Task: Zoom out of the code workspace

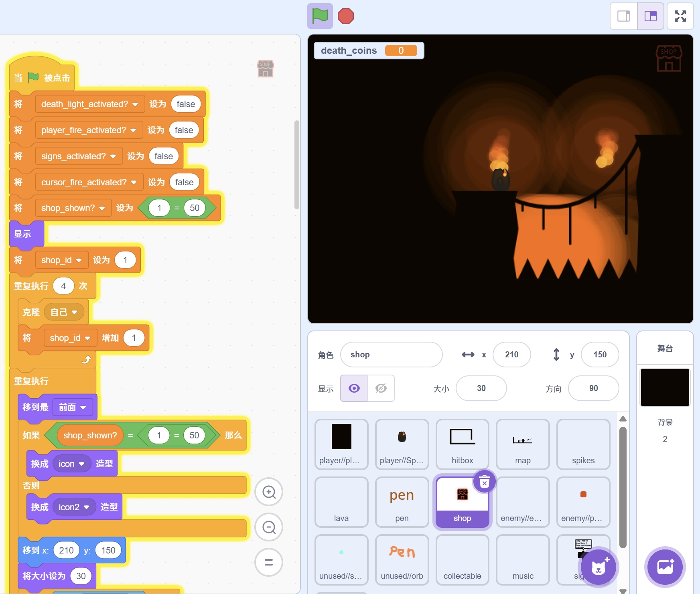Action: pos(269,527)
